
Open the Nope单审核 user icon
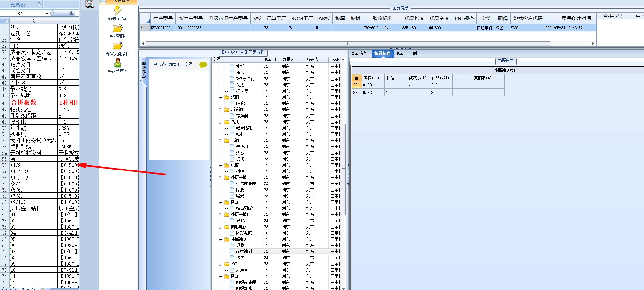pyautogui.click(x=118, y=63)
